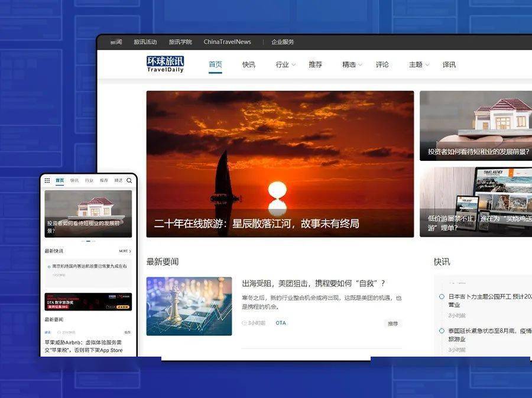The image size is (532, 398).
Task: Click the timeline dot beside 泰国延长紧急状态 news
Action: coord(442,331)
